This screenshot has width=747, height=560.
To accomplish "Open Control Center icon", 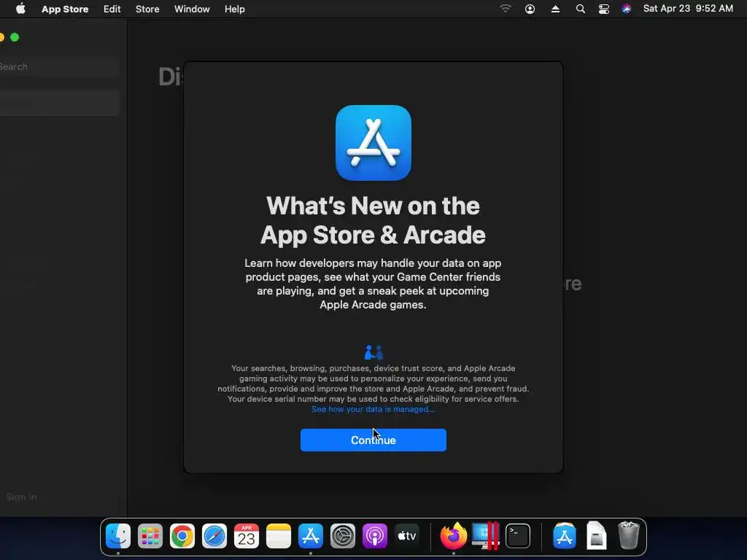I will tap(603, 9).
